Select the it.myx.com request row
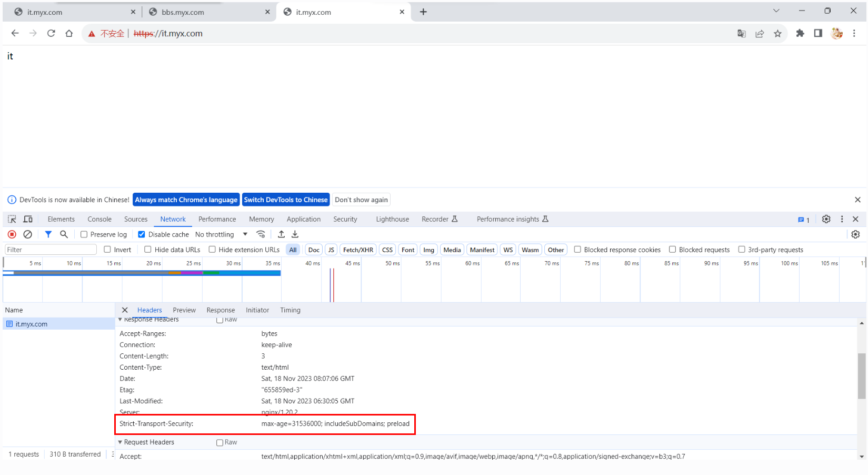 pyautogui.click(x=59, y=324)
